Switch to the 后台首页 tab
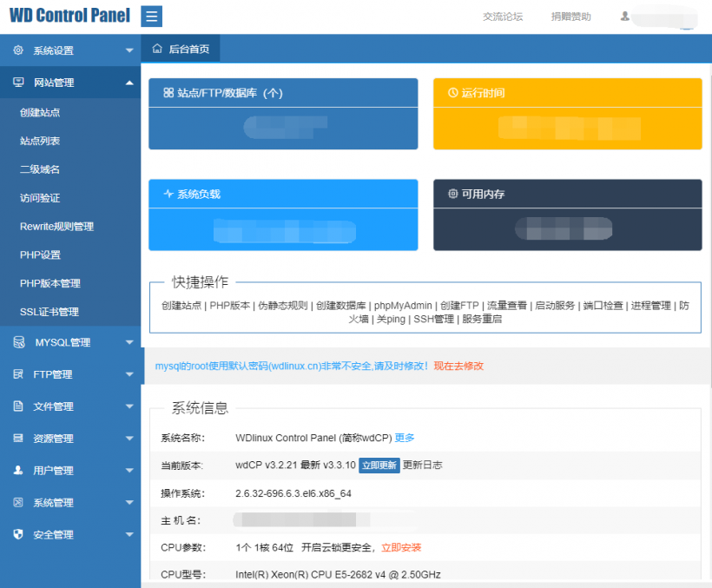The image size is (712, 588). [181, 49]
